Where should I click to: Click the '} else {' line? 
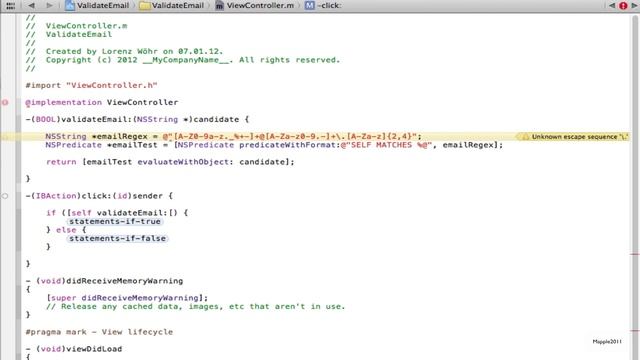[x=66, y=230]
